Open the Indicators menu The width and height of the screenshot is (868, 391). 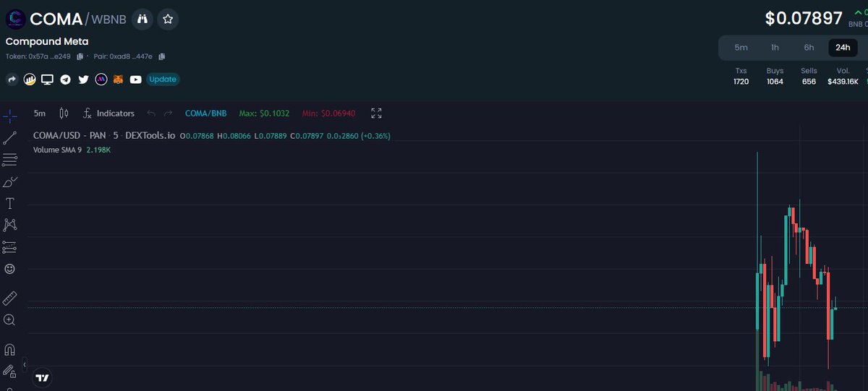[x=109, y=113]
